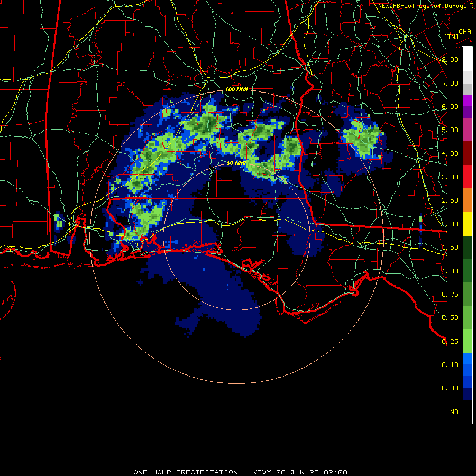Select the 8.00 legend value

[450, 59]
